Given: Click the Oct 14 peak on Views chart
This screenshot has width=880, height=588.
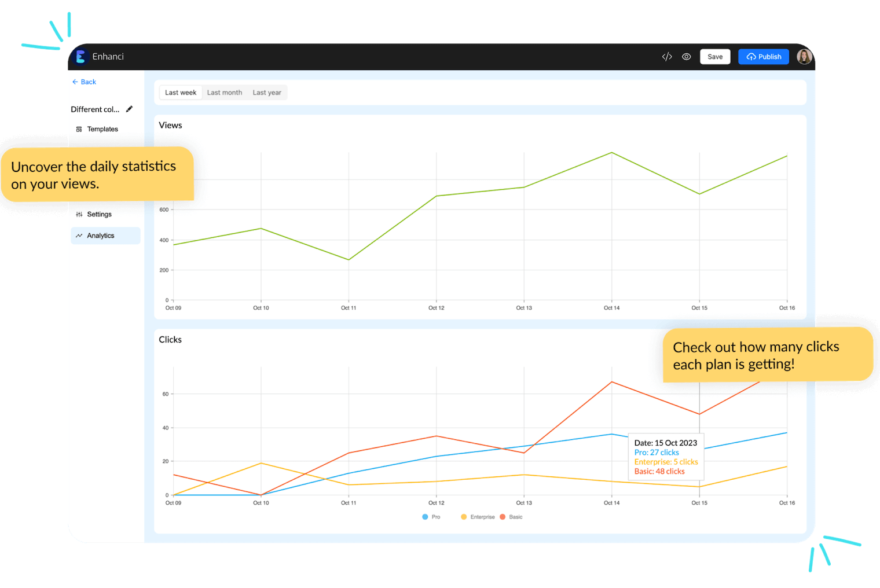Looking at the screenshot, I should [612, 153].
